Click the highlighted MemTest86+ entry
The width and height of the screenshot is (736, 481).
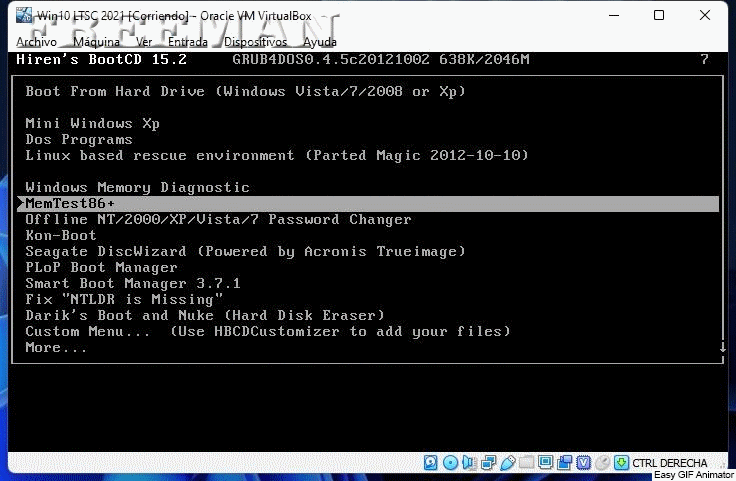[x=368, y=204]
